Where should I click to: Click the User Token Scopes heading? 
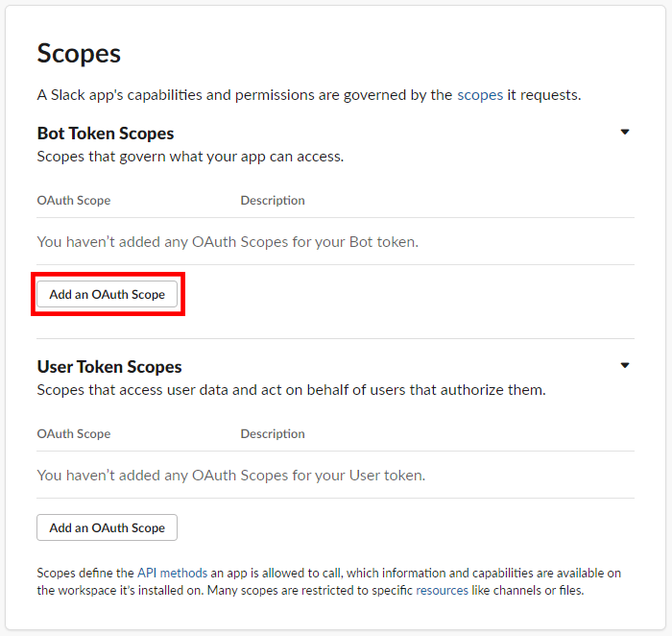click(x=109, y=366)
